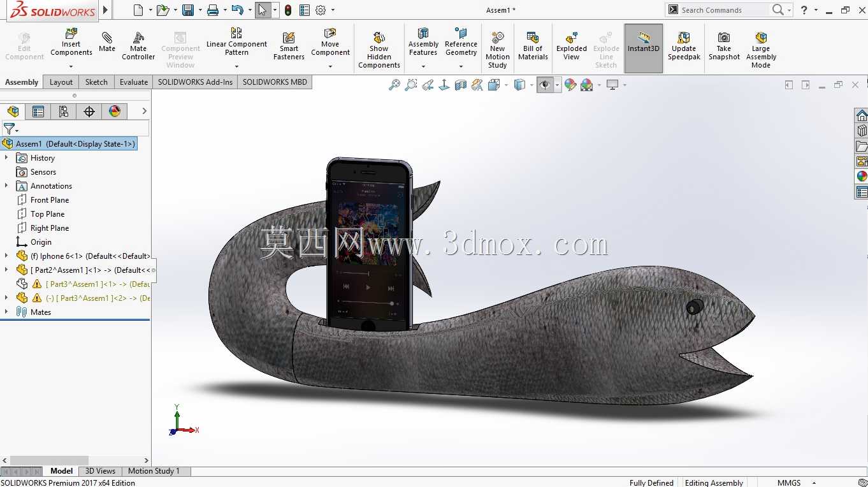The width and height of the screenshot is (868, 487).
Task: Click the Save icon in the top toolbar
Action: coord(188,10)
